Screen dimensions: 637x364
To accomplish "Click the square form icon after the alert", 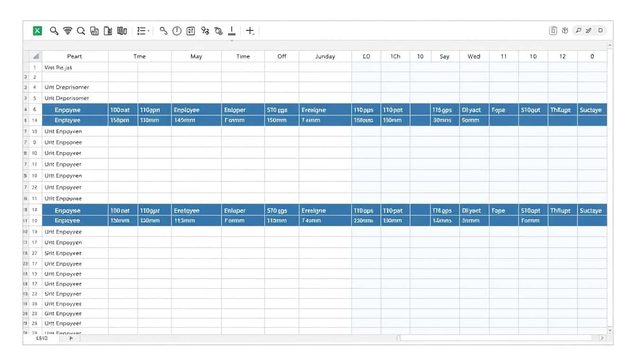I will pos(191,31).
